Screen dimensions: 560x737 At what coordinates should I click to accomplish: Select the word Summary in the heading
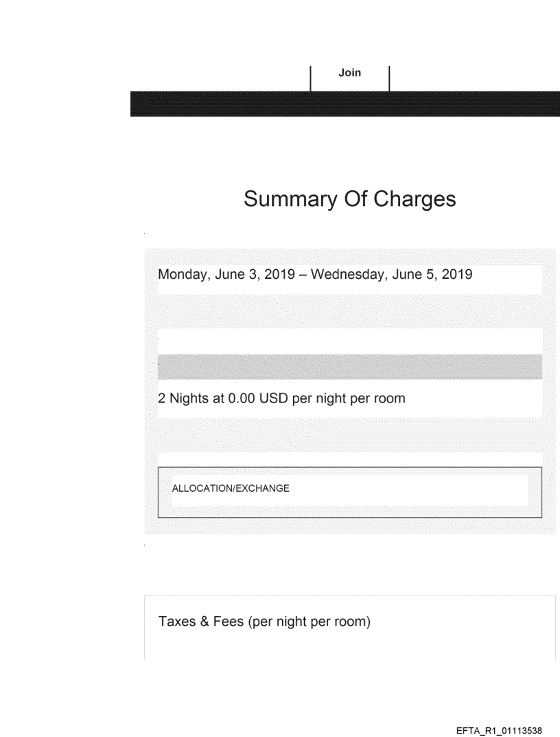coord(288,199)
